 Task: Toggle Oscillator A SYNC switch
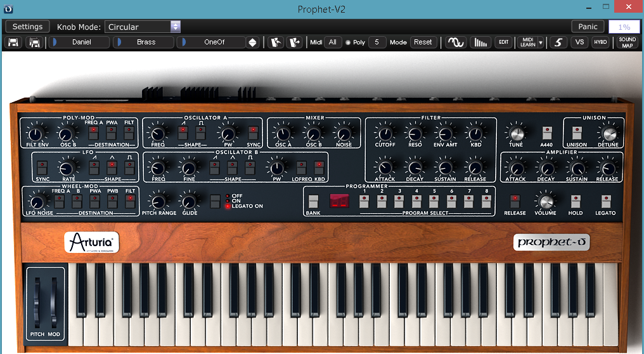tap(254, 133)
